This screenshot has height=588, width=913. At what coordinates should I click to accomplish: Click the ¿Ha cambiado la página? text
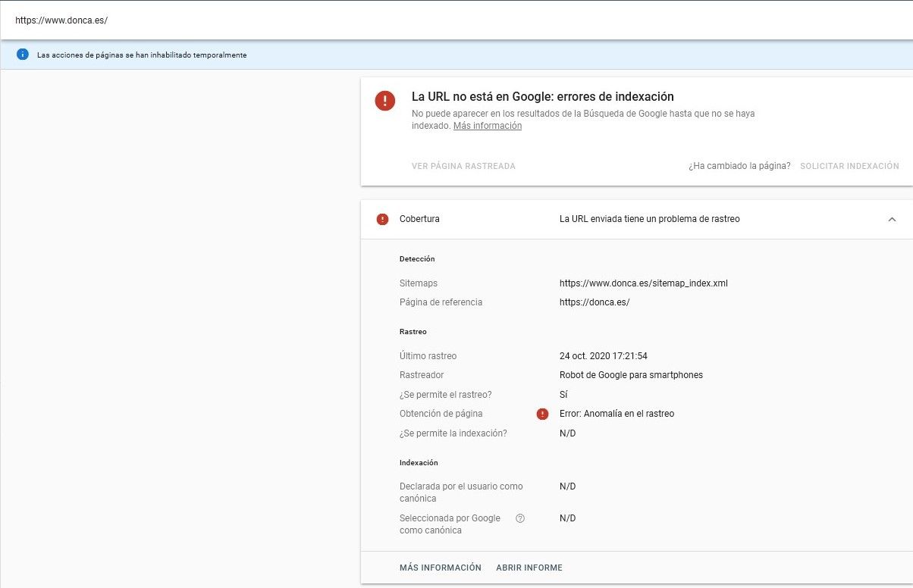click(x=739, y=166)
